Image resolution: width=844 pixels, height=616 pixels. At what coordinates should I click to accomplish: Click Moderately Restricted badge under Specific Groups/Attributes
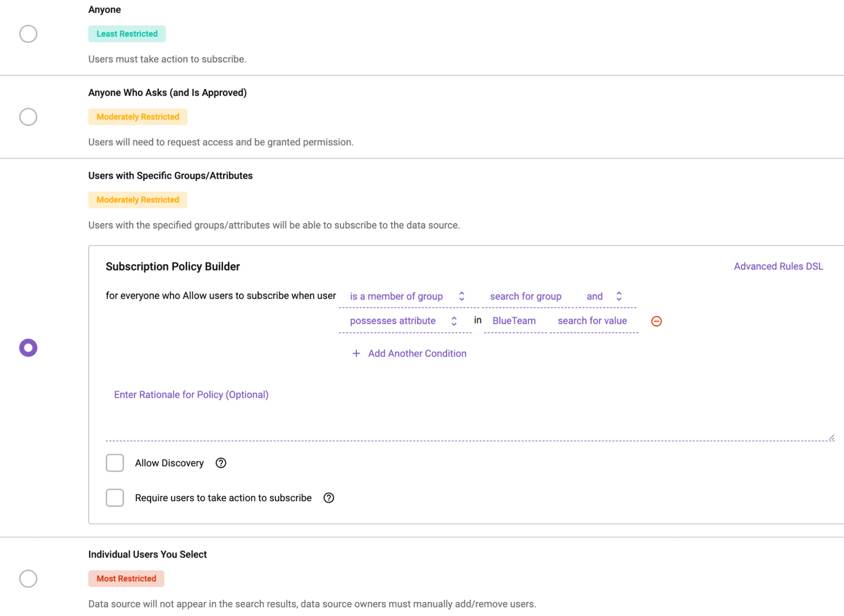(138, 200)
